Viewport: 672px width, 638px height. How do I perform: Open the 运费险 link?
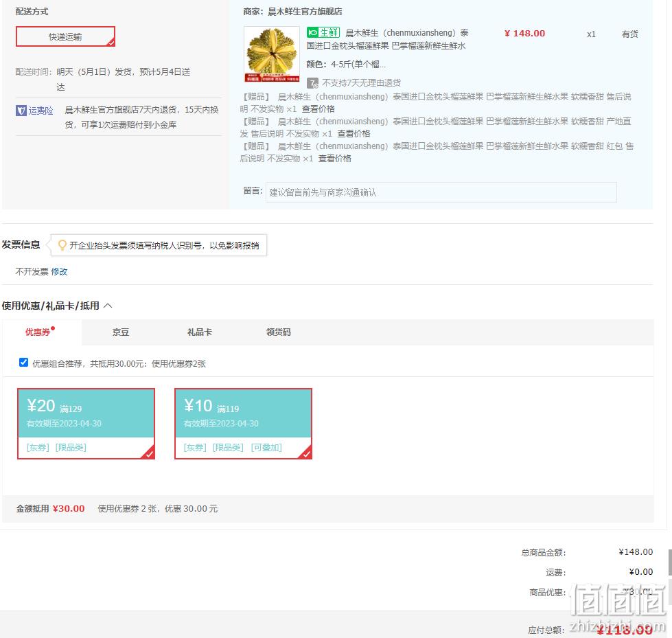(x=40, y=111)
